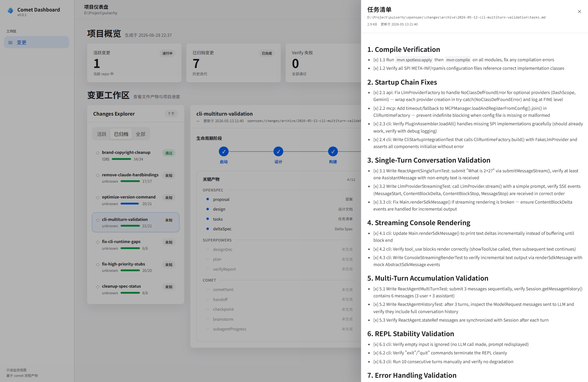
Task: Click the designDoc status circle
Action: [208, 249]
